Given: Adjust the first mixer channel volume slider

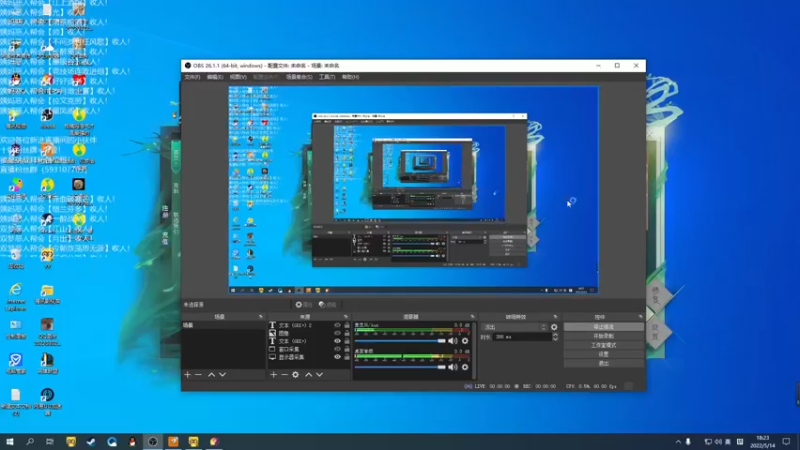Looking at the screenshot, I should 400,340.
